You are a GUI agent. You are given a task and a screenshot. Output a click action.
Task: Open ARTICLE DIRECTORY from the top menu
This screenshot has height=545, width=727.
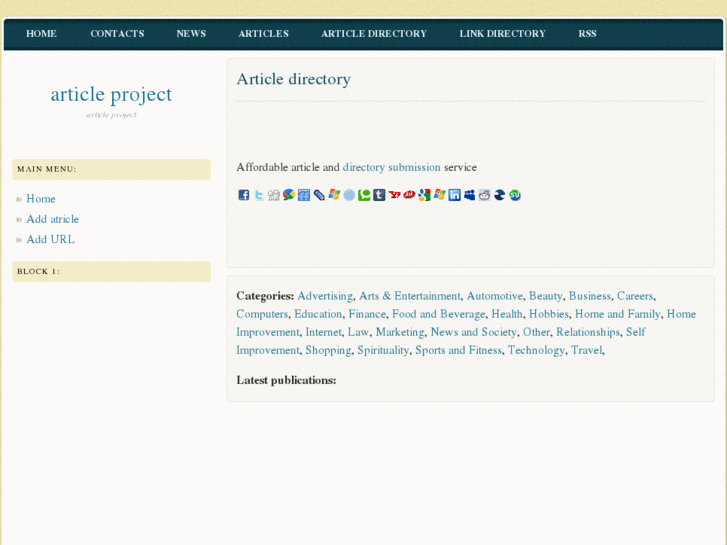pyautogui.click(x=374, y=34)
